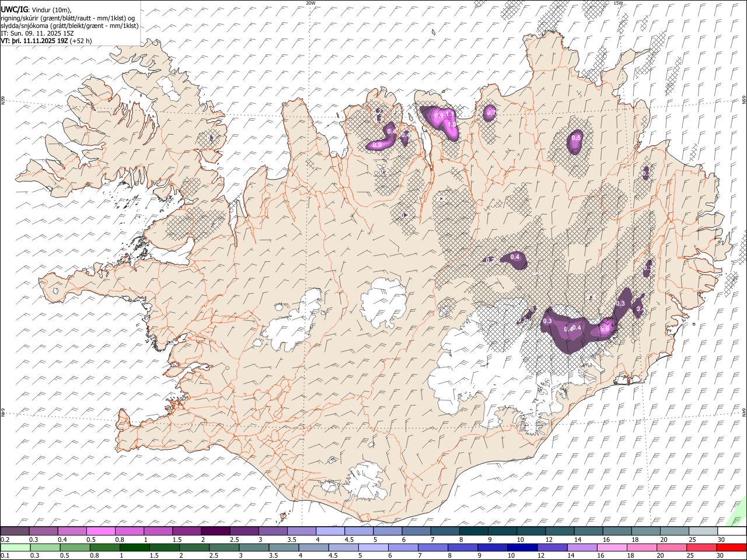The height and width of the screenshot is (560, 747).
Task: Click the lightest green rain swatch labeled 0.1
Action: click(x=15, y=547)
